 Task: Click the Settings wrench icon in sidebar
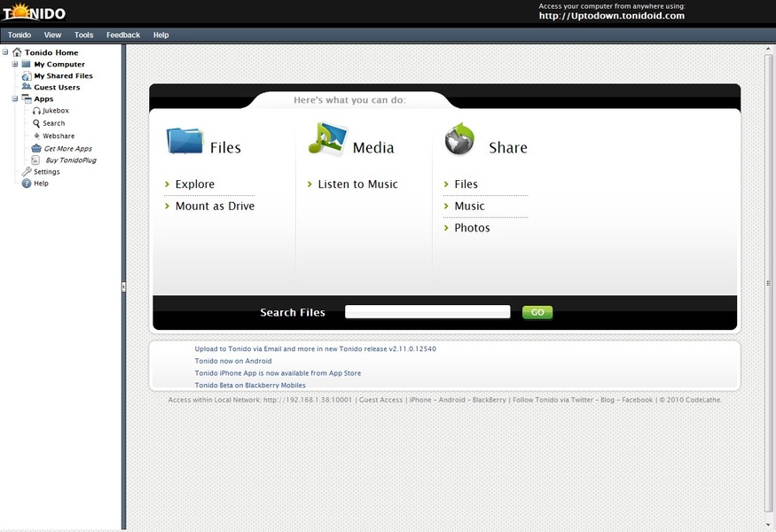point(27,172)
